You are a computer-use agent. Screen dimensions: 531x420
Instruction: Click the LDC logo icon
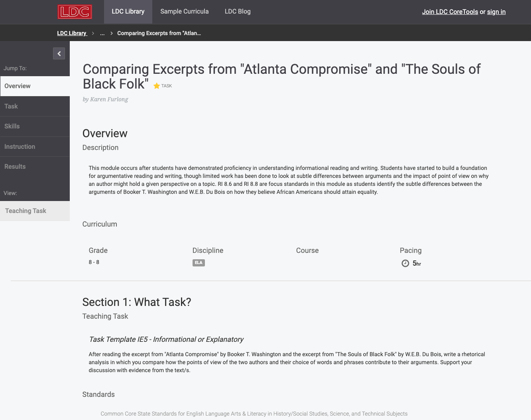pos(75,12)
